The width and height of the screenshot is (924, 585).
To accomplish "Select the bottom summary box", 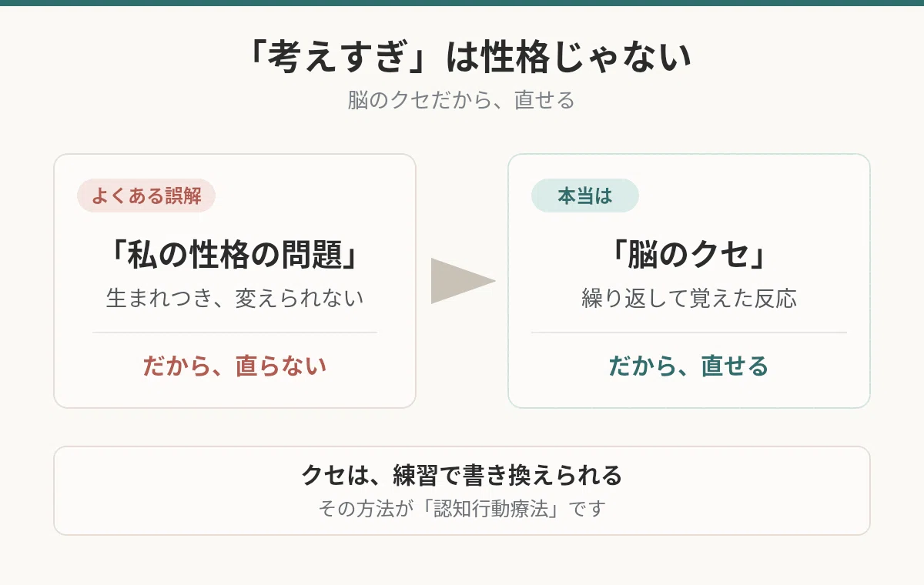I will (462, 490).
